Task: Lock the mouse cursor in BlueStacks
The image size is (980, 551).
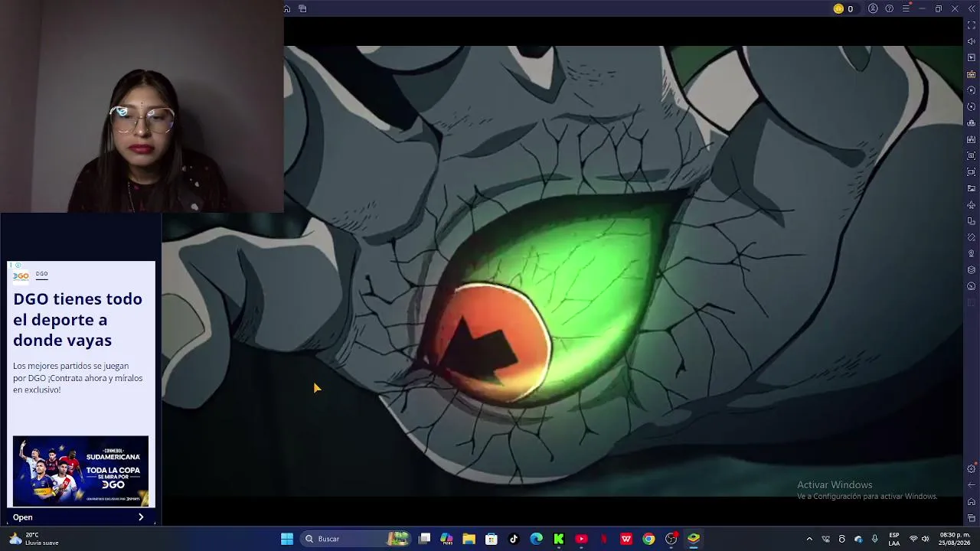Action: tap(972, 58)
